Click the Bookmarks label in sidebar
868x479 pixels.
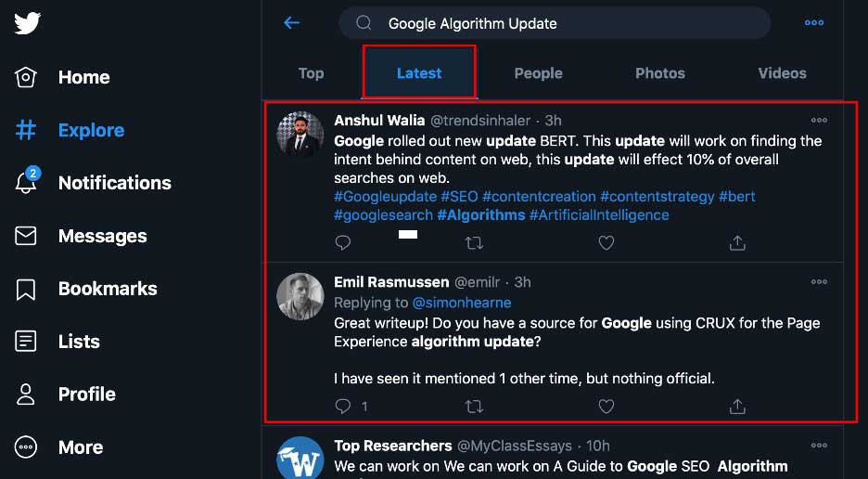click(x=108, y=289)
